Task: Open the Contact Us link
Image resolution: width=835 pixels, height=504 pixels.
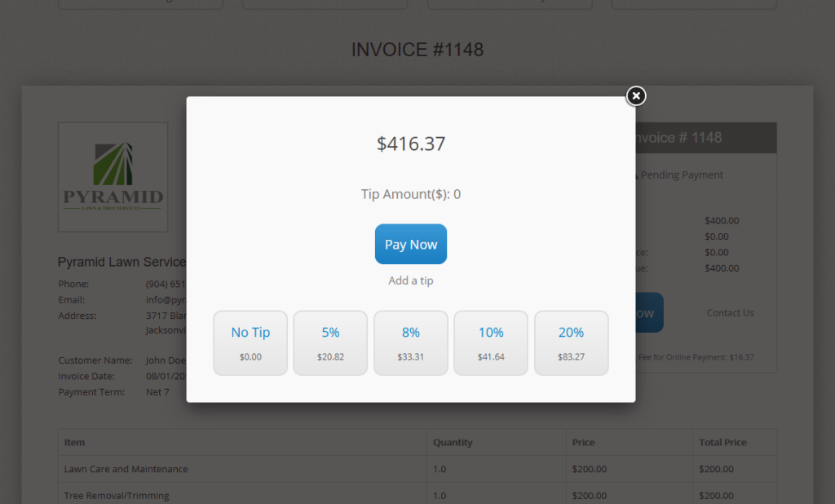Action: pyautogui.click(x=730, y=312)
